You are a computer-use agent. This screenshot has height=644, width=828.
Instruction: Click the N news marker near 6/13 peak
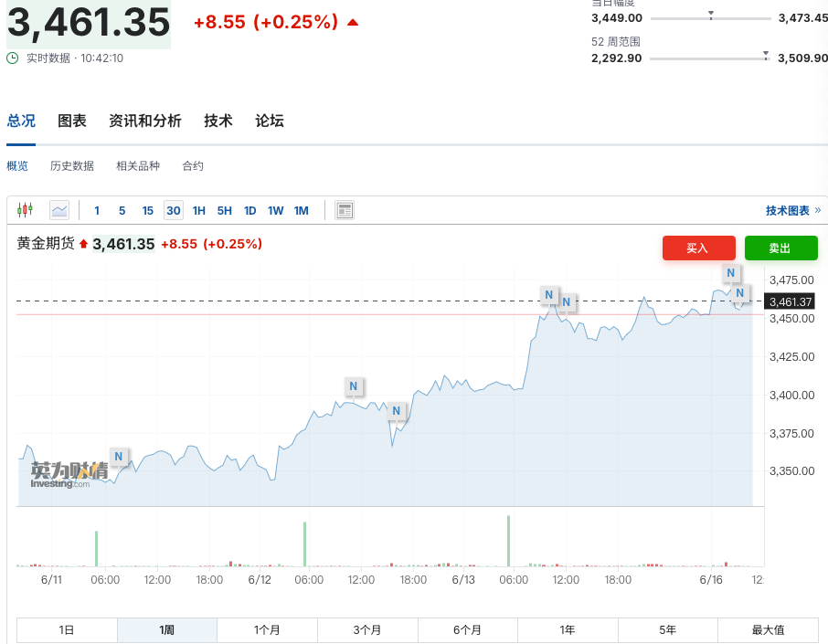pyautogui.click(x=549, y=296)
